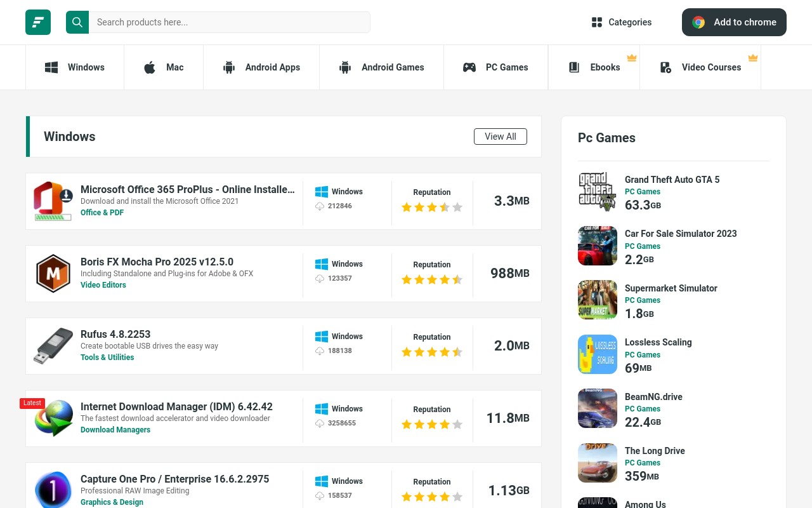Open Microsoft Office 365 ProPlus title link
The image size is (812, 508).
pos(188,189)
